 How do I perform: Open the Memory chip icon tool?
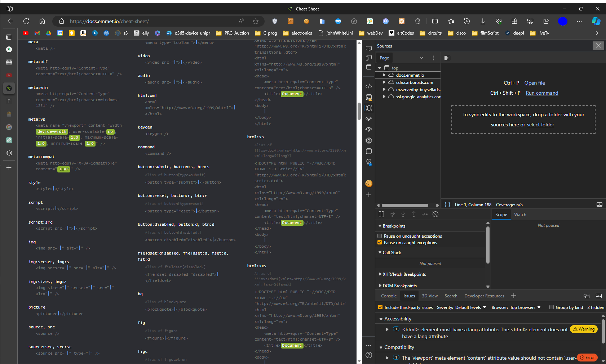tap(369, 140)
